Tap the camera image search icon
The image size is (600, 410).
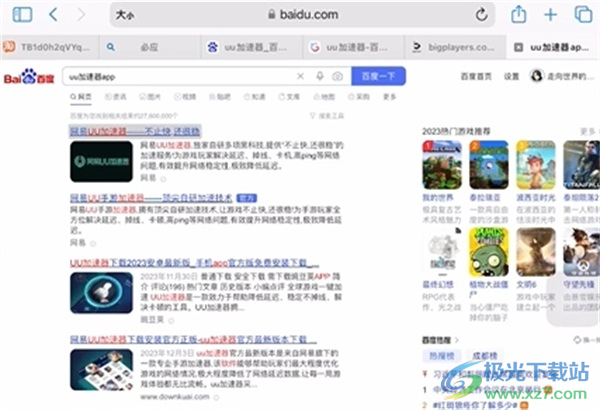pyautogui.click(x=337, y=76)
